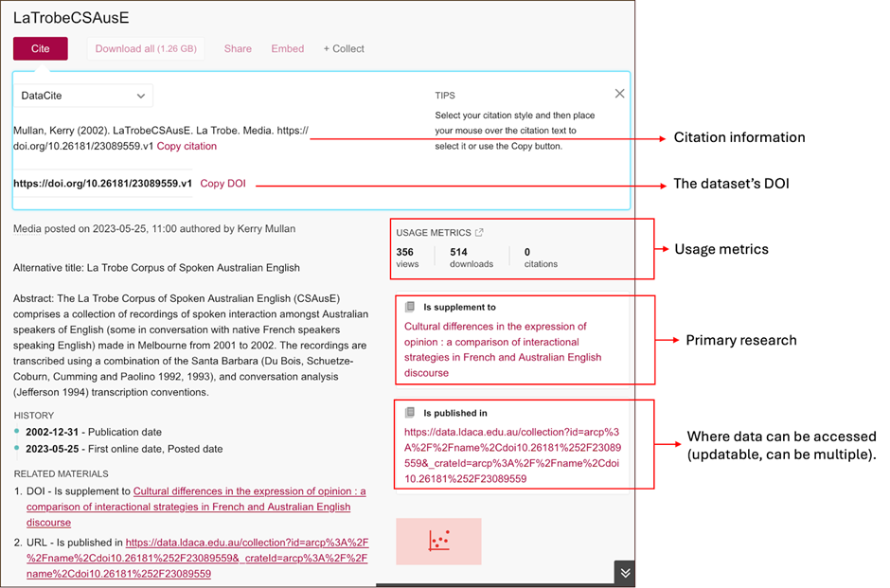Image resolution: width=890 pixels, height=588 pixels.
Task: Open Usage Metrics external link icon
Action: coord(479,232)
